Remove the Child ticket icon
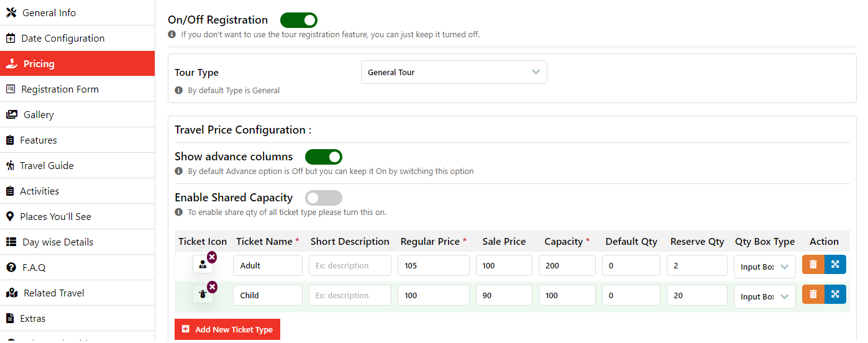The width and height of the screenshot is (868, 343). pyautogui.click(x=212, y=286)
